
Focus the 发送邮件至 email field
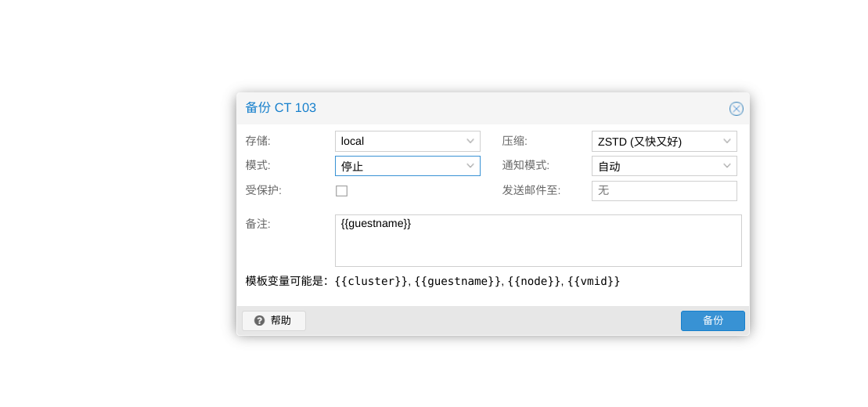coord(664,191)
